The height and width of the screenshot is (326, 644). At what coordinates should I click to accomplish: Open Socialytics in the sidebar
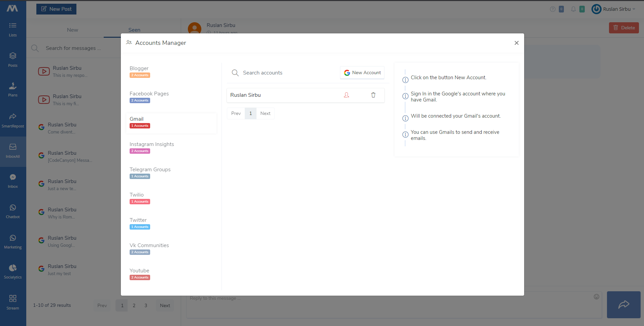coord(13,272)
